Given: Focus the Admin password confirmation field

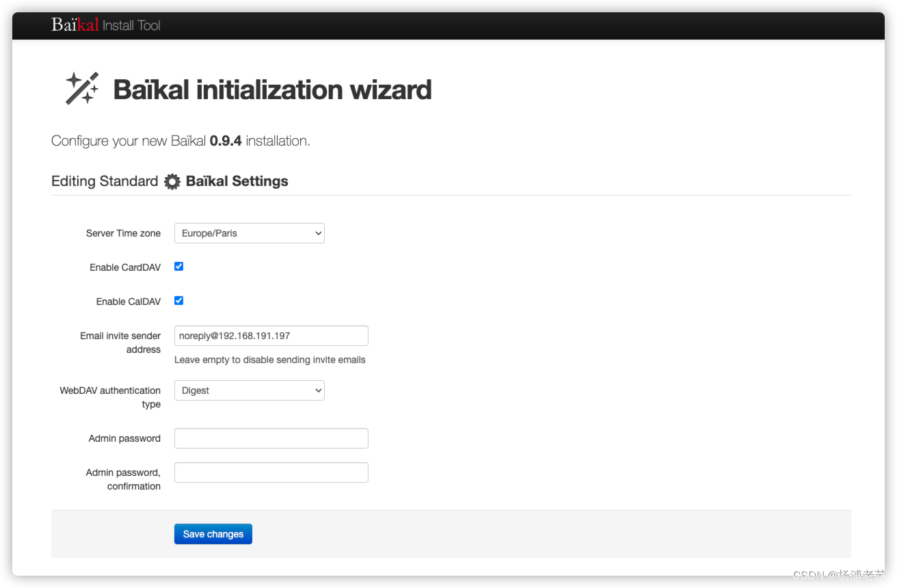Looking at the screenshot, I should tap(271, 472).
